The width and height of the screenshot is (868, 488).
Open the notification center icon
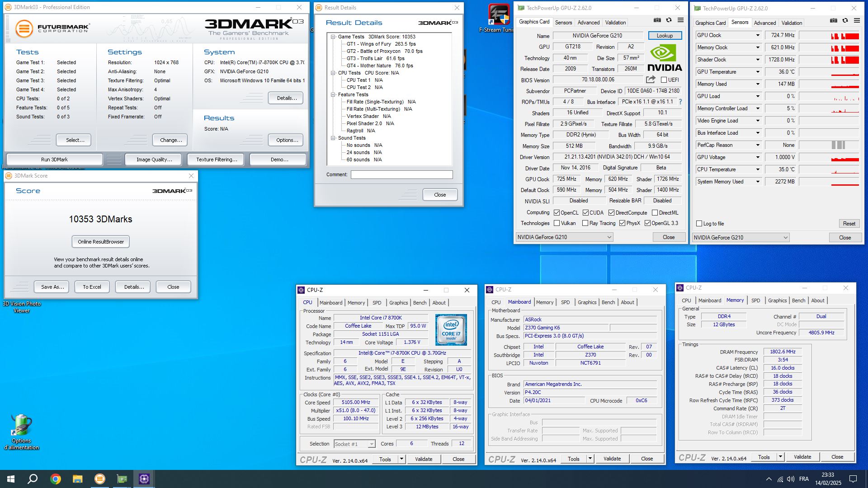click(853, 479)
